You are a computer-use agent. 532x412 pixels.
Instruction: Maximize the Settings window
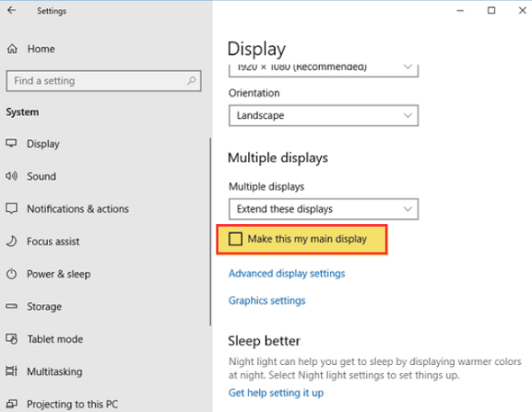[x=491, y=11]
